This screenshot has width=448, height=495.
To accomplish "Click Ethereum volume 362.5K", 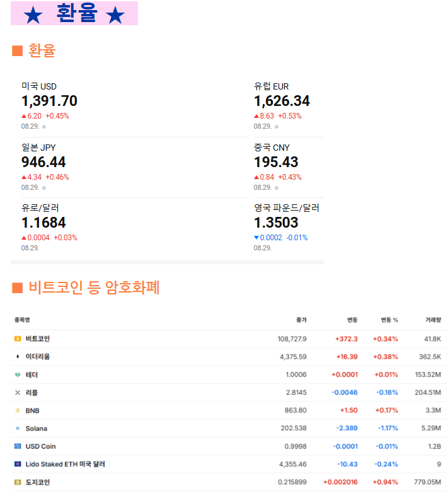I will coord(430,357).
